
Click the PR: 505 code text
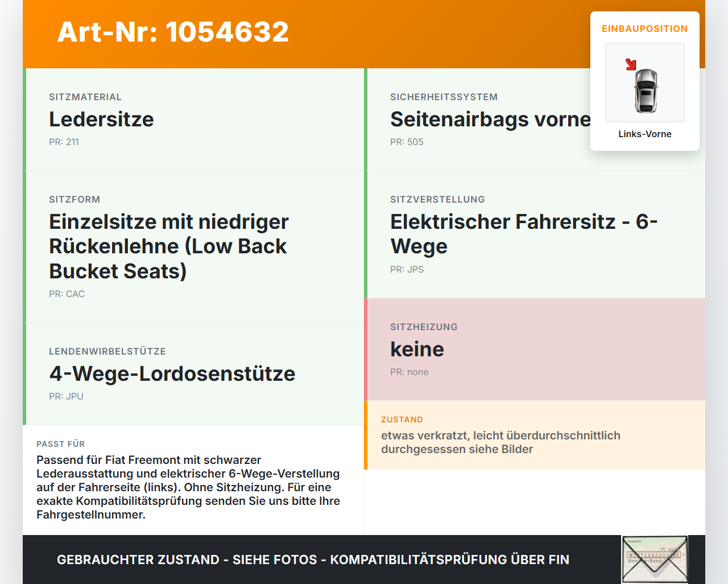407,142
